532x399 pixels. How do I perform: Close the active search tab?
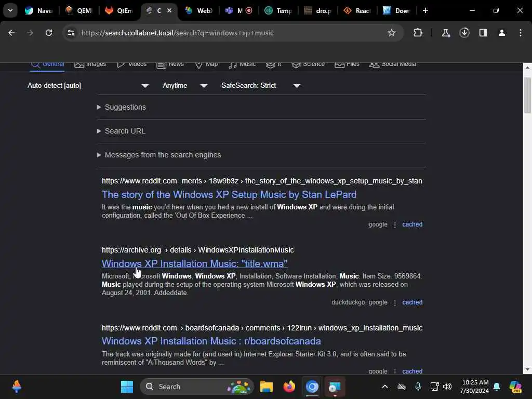click(x=169, y=10)
